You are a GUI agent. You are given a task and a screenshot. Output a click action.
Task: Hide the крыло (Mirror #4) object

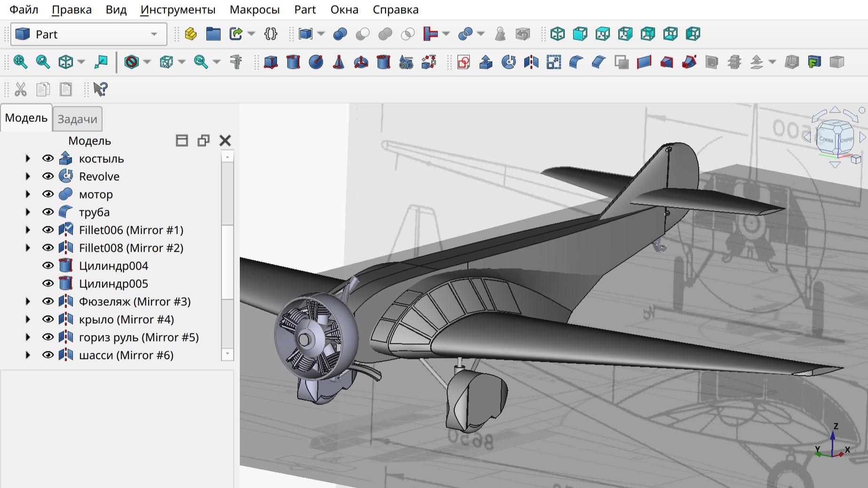coord(48,320)
